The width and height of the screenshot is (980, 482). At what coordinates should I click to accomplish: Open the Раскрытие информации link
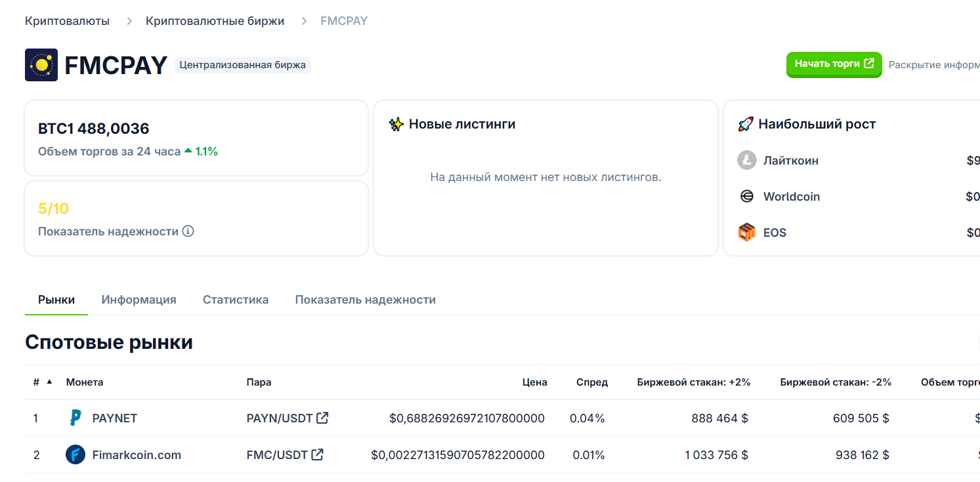(x=934, y=65)
